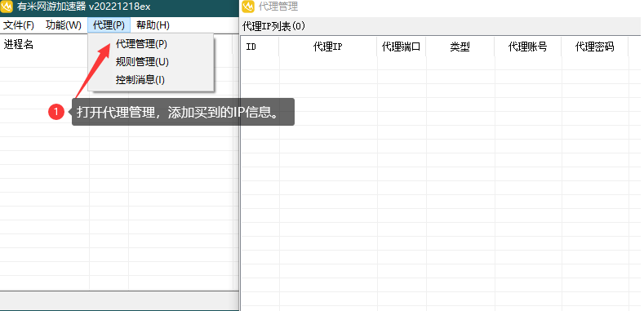
Task: Click the 代理账号 column header
Action: (x=528, y=47)
